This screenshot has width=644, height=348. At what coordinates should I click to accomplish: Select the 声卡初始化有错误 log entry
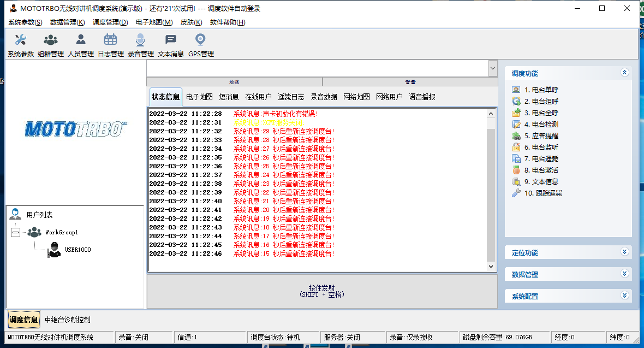tap(234, 114)
